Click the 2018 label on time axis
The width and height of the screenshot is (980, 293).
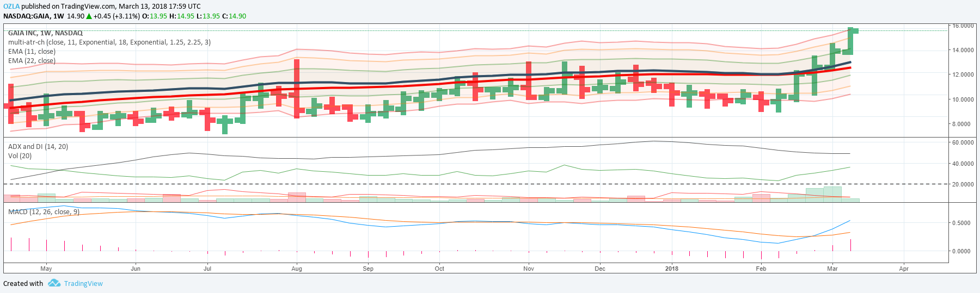(x=672, y=269)
